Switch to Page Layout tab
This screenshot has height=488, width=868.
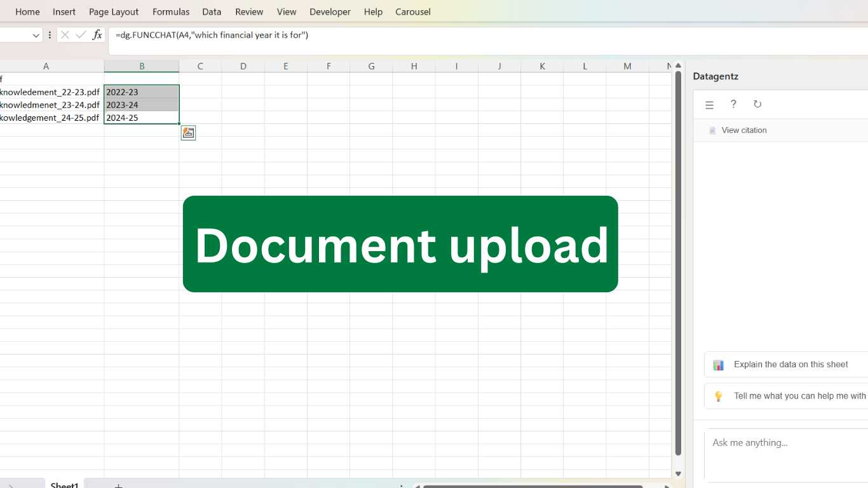click(x=114, y=11)
